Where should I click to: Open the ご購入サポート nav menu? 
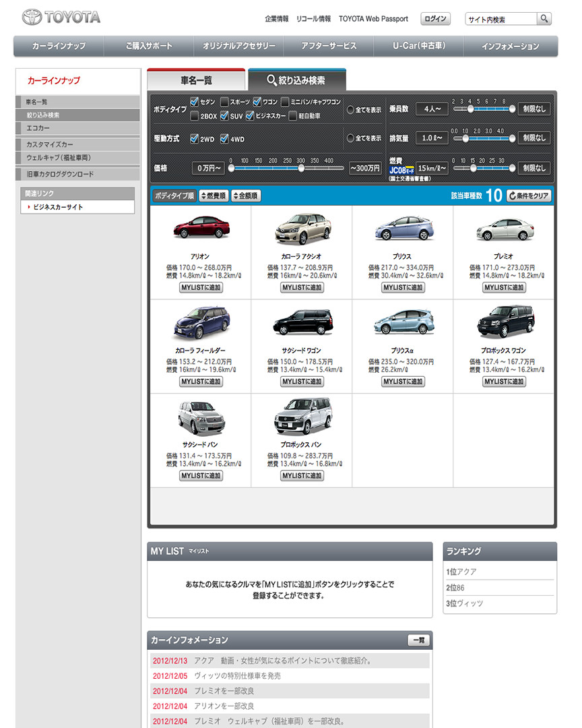click(x=149, y=46)
